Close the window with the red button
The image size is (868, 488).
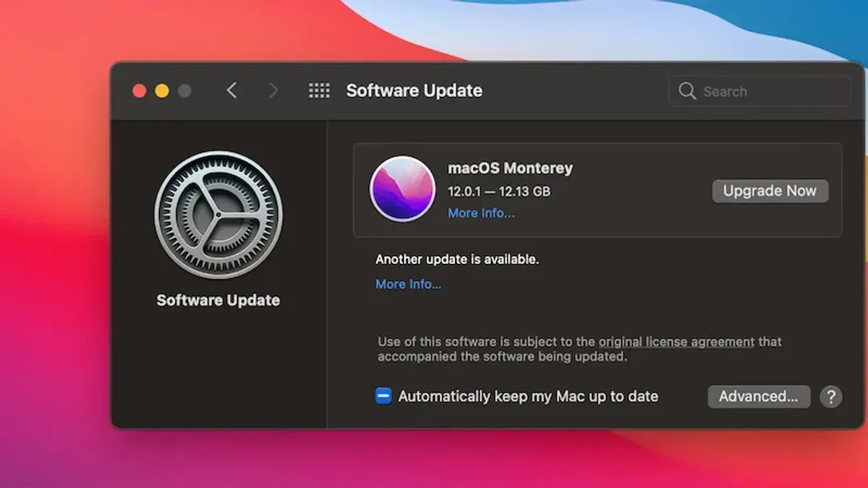[140, 91]
